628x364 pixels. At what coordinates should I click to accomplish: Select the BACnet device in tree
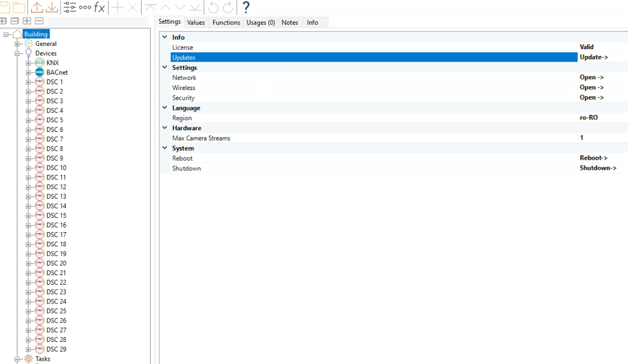coord(57,72)
